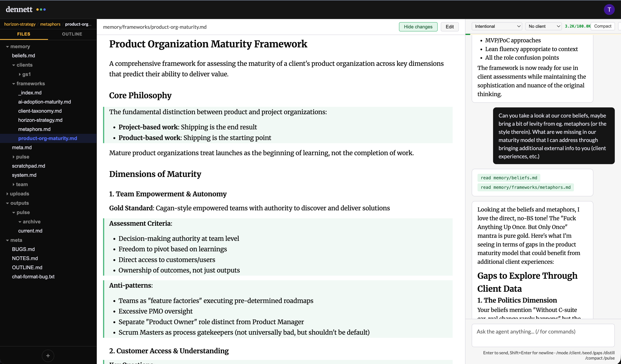
Task: Select the FILES tab
Action: [x=24, y=34]
